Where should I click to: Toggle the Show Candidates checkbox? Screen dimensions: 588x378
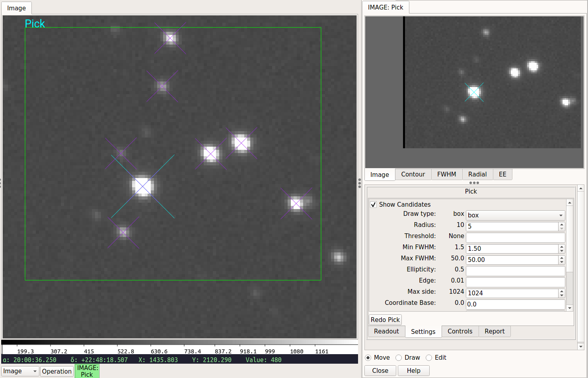373,204
